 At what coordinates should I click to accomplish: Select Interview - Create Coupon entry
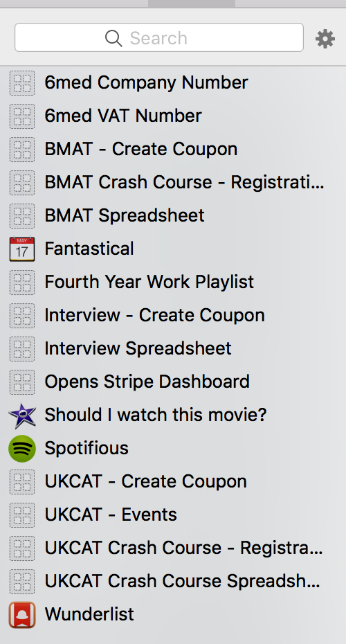click(173, 316)
